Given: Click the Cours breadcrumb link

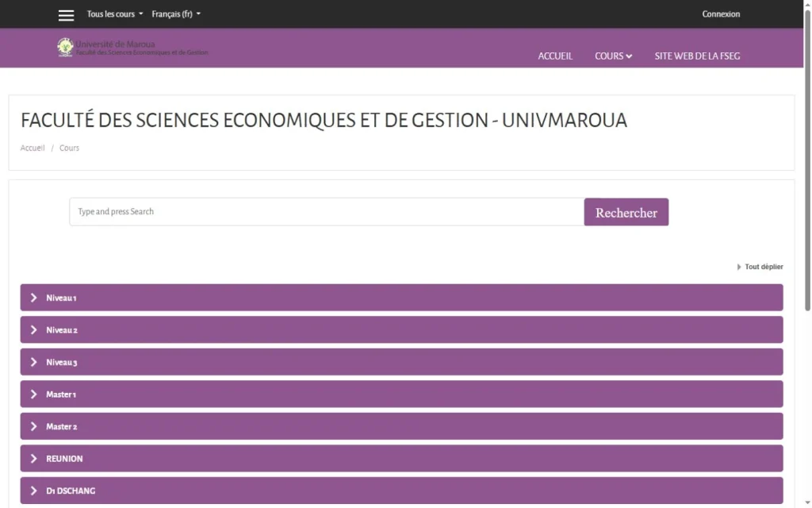Looking at the screenshot, I should coord(70,148).
